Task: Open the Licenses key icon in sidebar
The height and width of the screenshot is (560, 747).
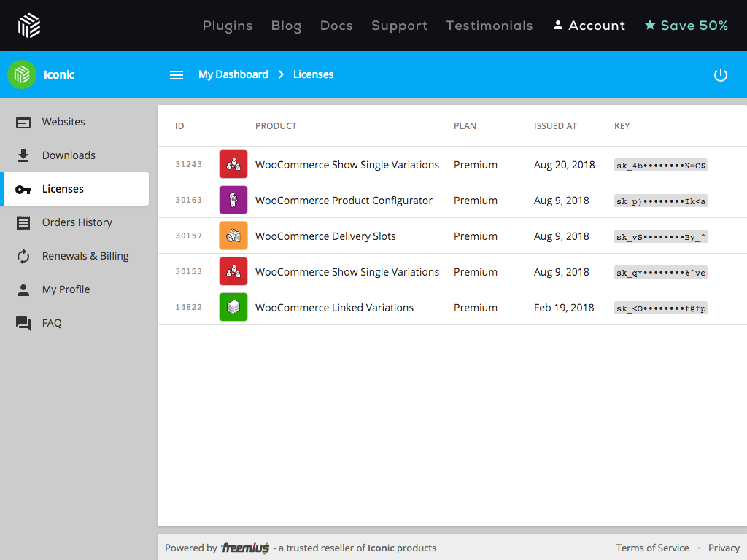Action: click(22, 188)
